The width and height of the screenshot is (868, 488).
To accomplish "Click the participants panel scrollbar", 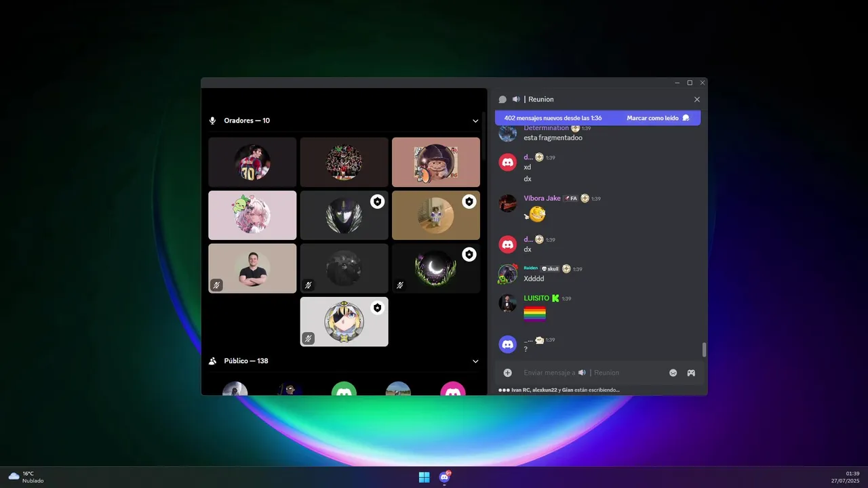I will [484, 136].
